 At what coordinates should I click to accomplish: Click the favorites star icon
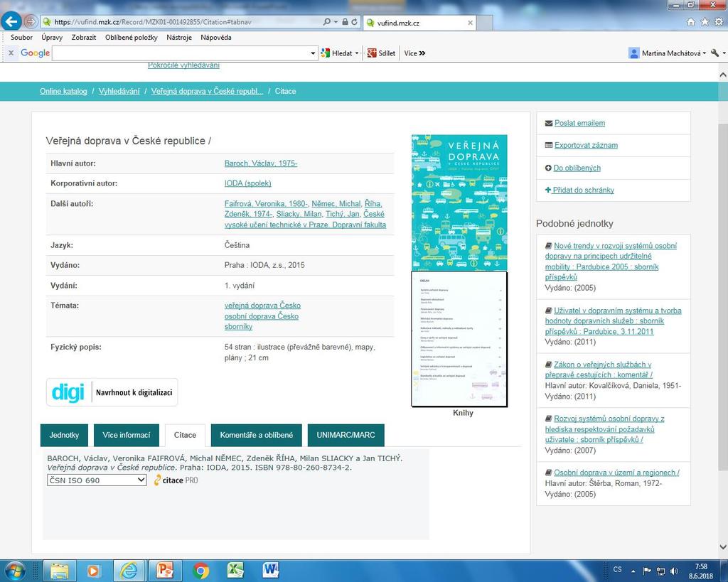tap(705, 22)
